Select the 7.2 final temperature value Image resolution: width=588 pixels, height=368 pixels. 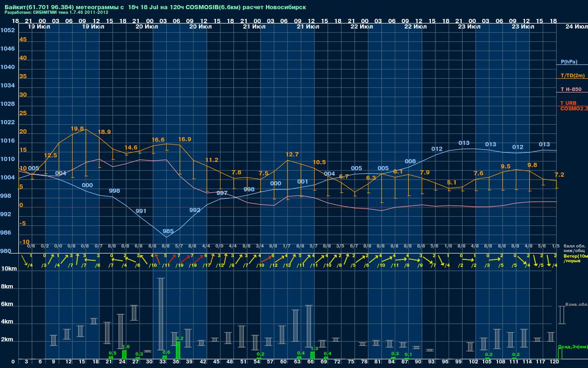pyautogui.click(x=560, y=174)
